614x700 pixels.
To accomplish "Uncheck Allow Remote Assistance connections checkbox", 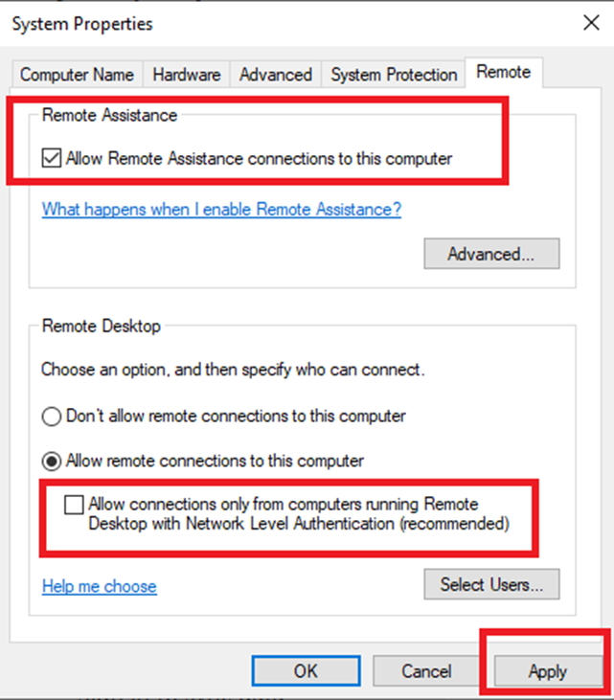I will [x=52, y=159].
